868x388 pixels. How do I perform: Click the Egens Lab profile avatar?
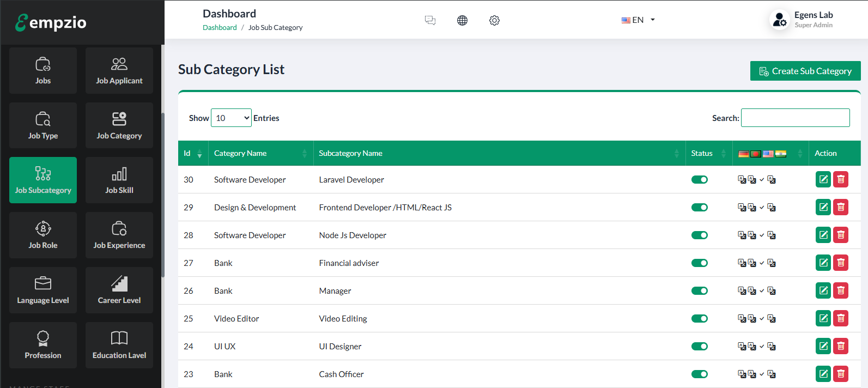point(780,20)
